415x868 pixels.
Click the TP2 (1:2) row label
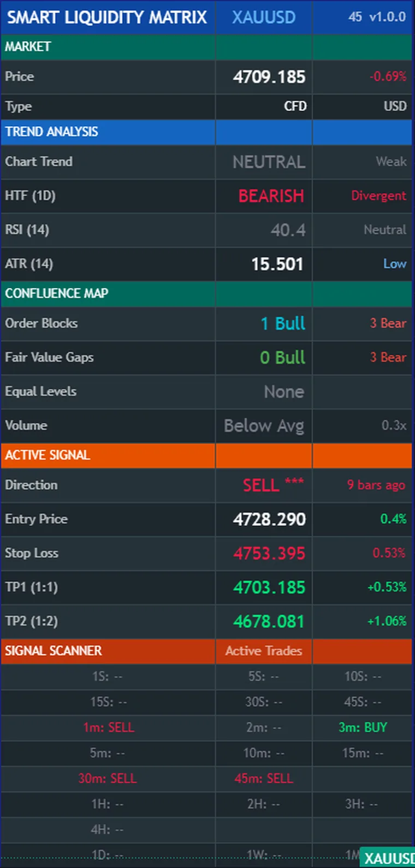[31, 621]
